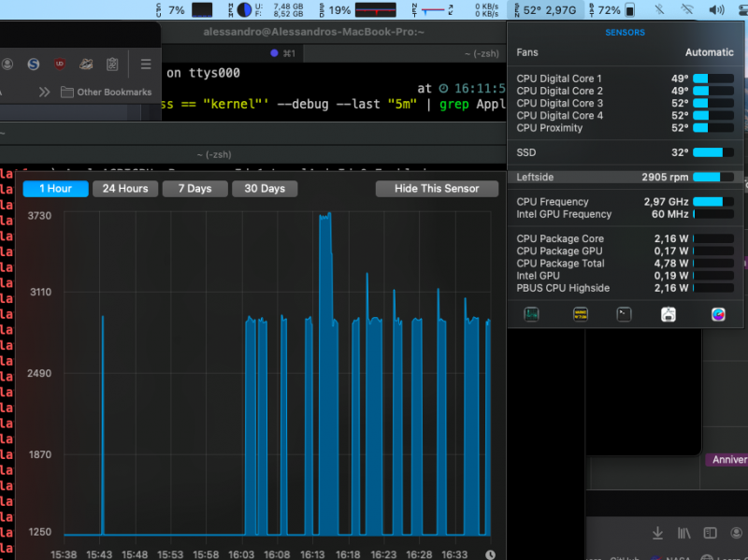748x560 pixels.
Task: Open Activity Monitor from Sensors panel footer
Action: [531, 315]
